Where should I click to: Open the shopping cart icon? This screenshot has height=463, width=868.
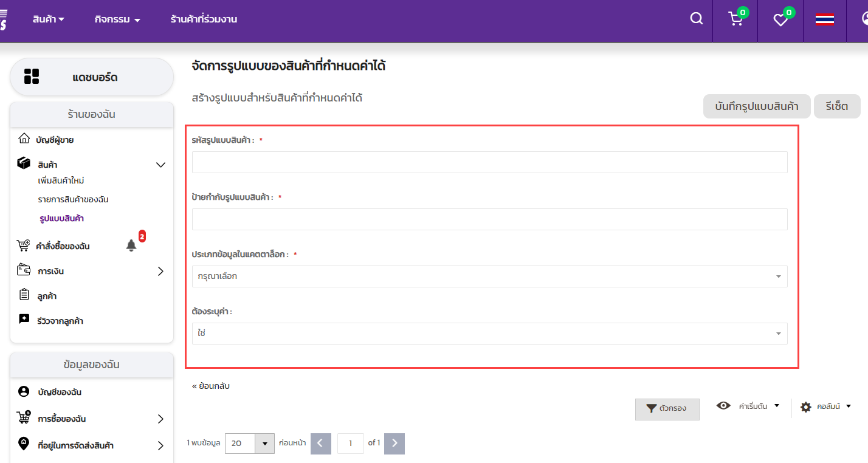coord(735,19)
